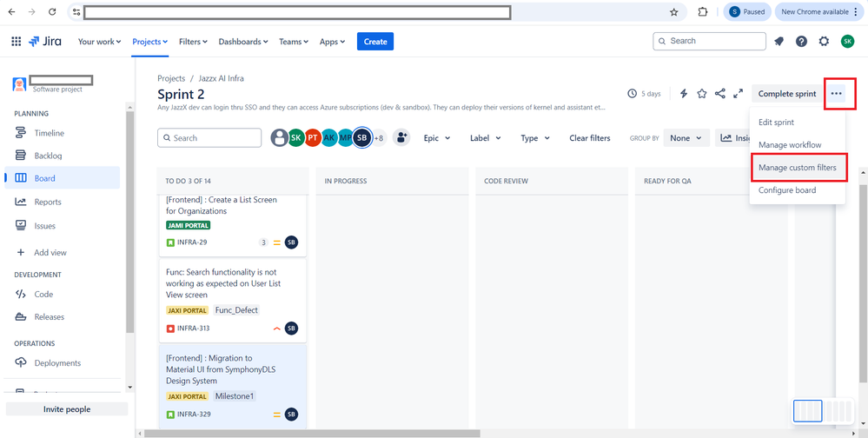868x438 pixels.
Task: Expand the Label filter dropdown
Action: pos(486,138)
